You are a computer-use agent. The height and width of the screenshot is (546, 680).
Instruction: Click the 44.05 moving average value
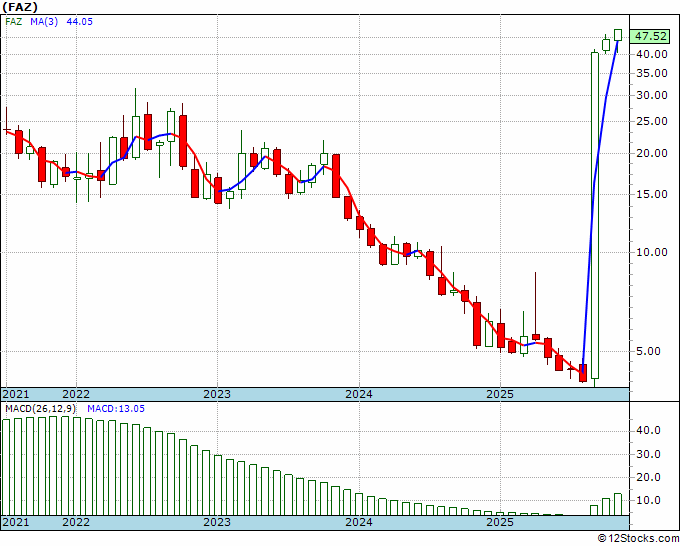point(79,22)
